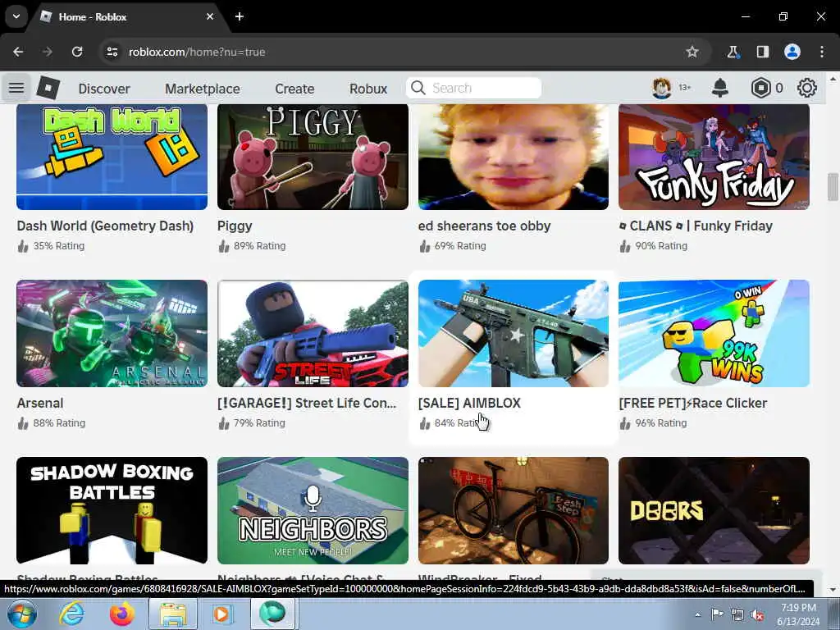Open the Action Center flag icon
Image resolution: width=840 pixels, height=630 pixels.
pyautogui.click(x=717, y=614)
